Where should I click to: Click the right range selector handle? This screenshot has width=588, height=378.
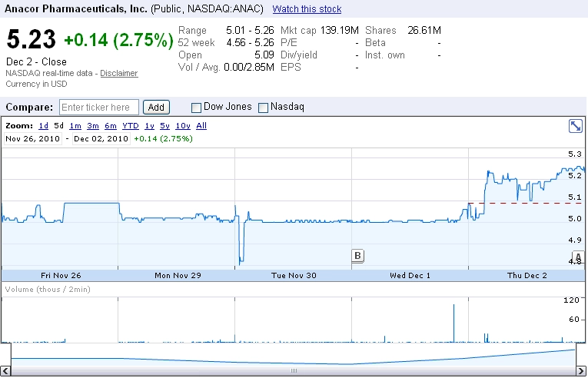[x=576, y=355]
